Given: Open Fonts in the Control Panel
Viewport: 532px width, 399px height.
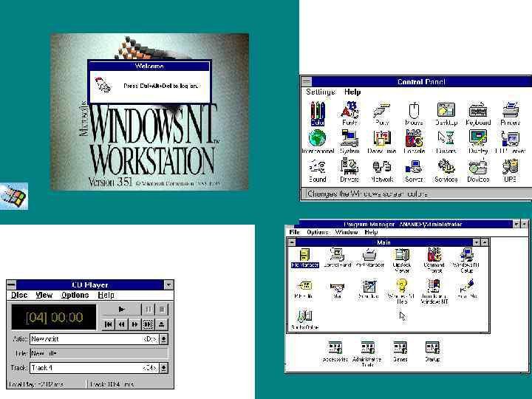Looking at the screenshot, I should click(x=349, y=113).
